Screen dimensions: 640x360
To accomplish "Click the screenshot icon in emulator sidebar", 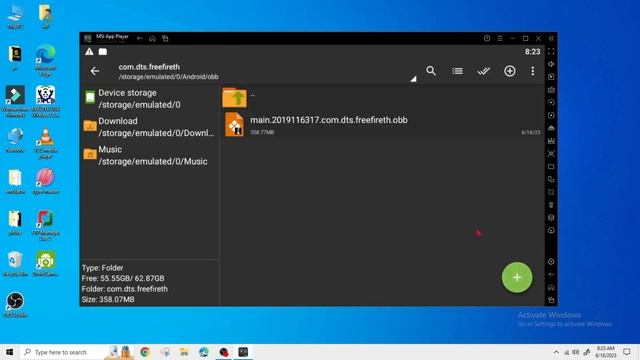I will pyautogui.click(x=551, y=154).
